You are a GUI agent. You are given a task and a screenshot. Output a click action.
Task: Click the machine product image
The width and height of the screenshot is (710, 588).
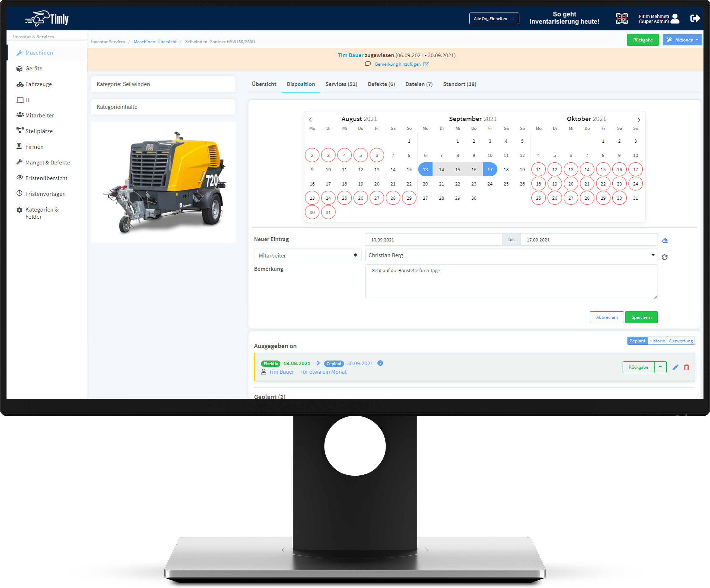pyautogui.click(x=163, y=182)
